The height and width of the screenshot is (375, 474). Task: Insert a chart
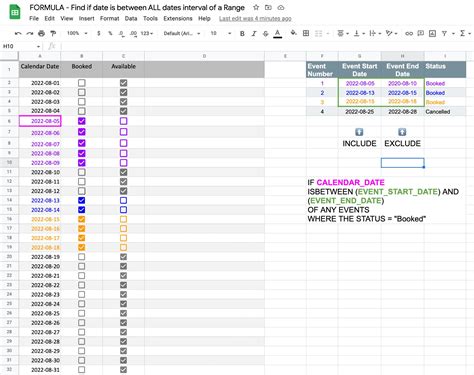coord(432,33)
